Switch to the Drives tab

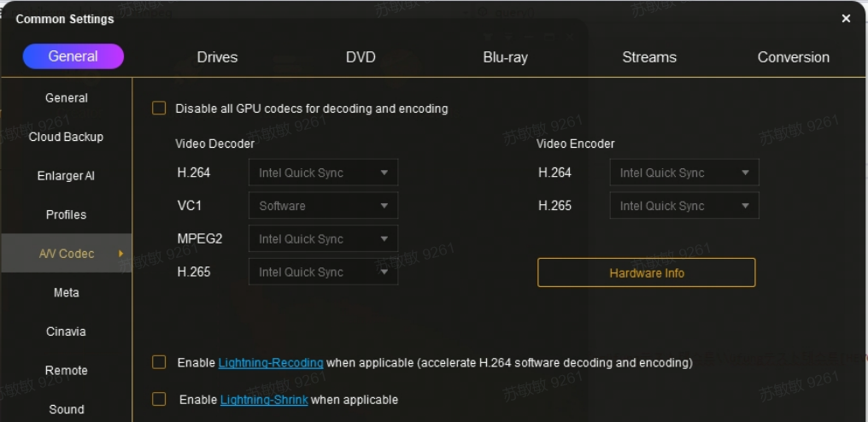click(x=217, y=57)
